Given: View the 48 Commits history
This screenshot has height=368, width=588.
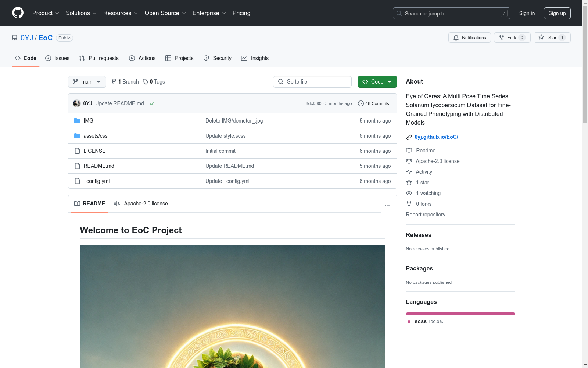Looking at the screenshot, I should pos(373,103).
